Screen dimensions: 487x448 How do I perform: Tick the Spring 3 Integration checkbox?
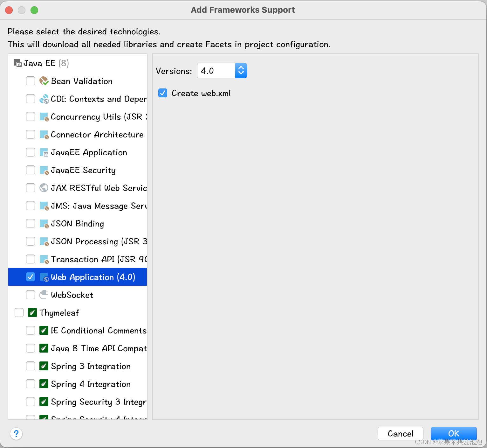click(31, 366)
